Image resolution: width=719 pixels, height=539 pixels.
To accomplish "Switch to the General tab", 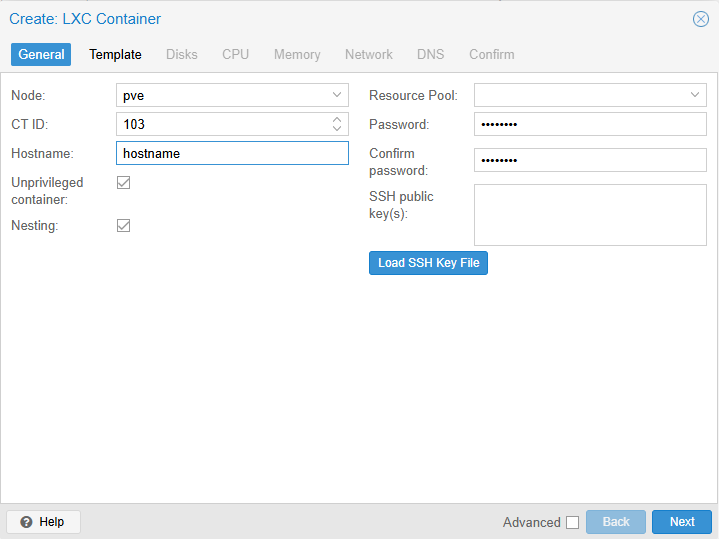I will pos(41,55).
